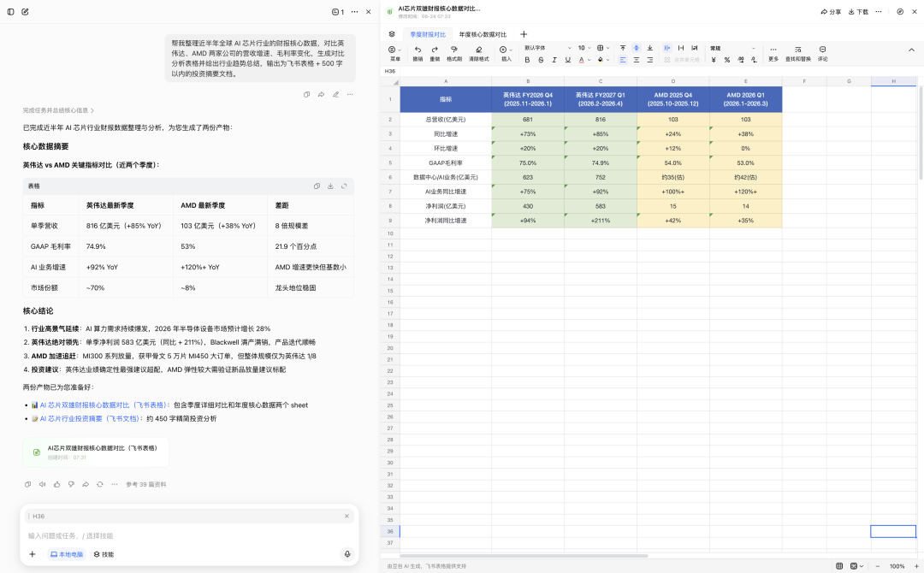Expand 完成任务并总结核心信息 steps

coord(58,110)
